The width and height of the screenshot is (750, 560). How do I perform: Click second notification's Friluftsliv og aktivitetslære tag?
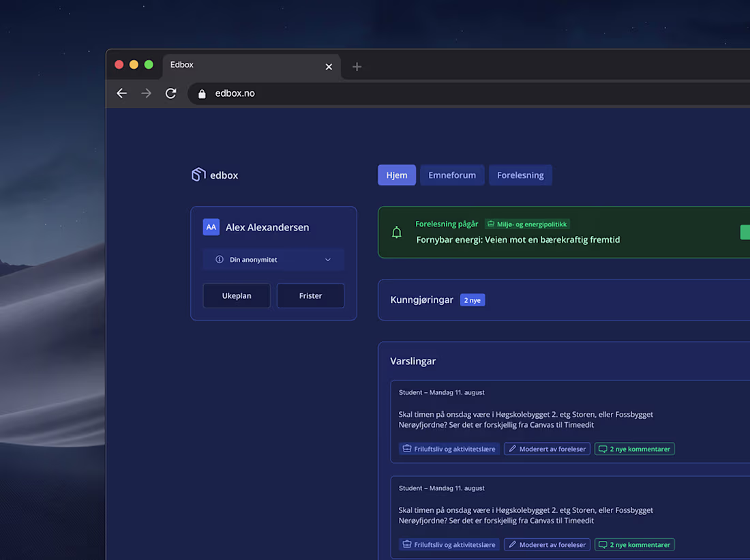[x=449, y=545]
